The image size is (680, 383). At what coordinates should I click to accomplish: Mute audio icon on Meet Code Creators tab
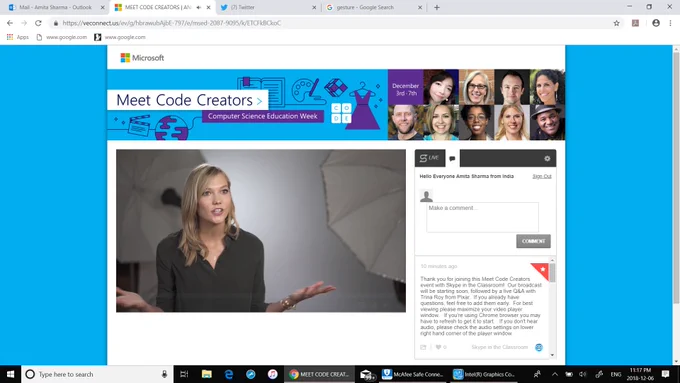click(x=199, y=7)
